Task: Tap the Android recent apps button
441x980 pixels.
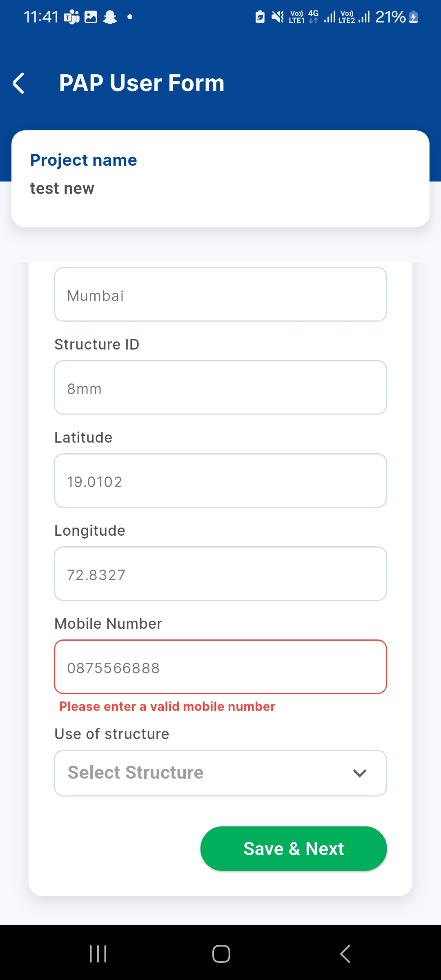Action: [x=98, y=954]
